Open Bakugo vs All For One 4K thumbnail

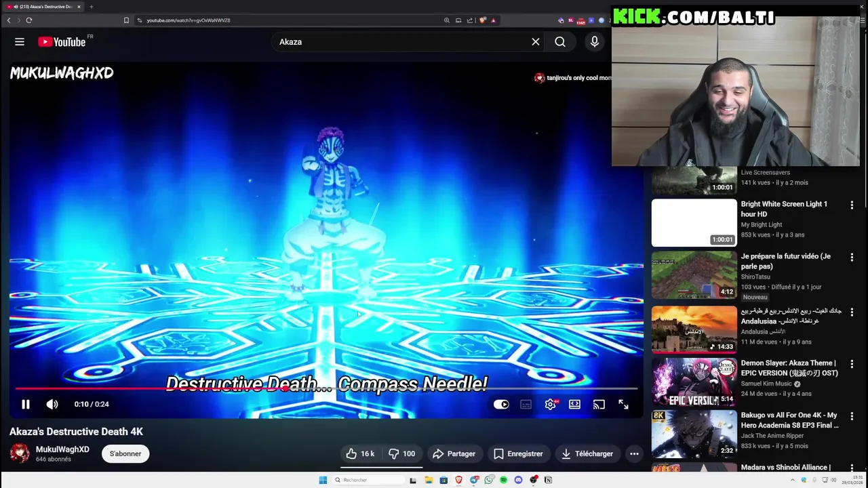point(694,434)
